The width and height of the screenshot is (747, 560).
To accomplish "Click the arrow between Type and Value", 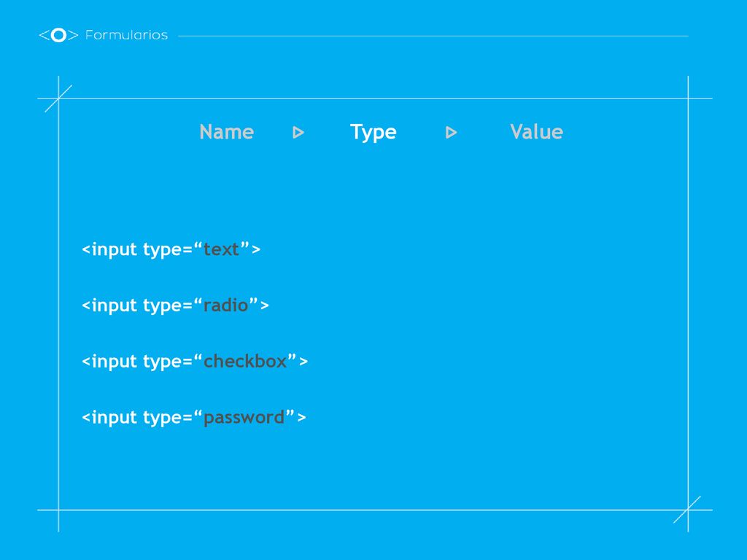I will [x=451, y=133].
